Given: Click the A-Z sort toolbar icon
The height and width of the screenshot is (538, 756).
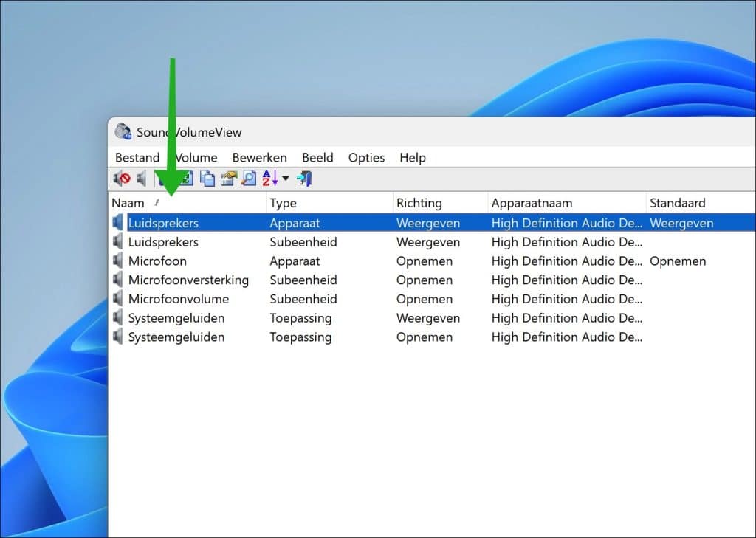Looking at the screenshot, I should point(270,179).
